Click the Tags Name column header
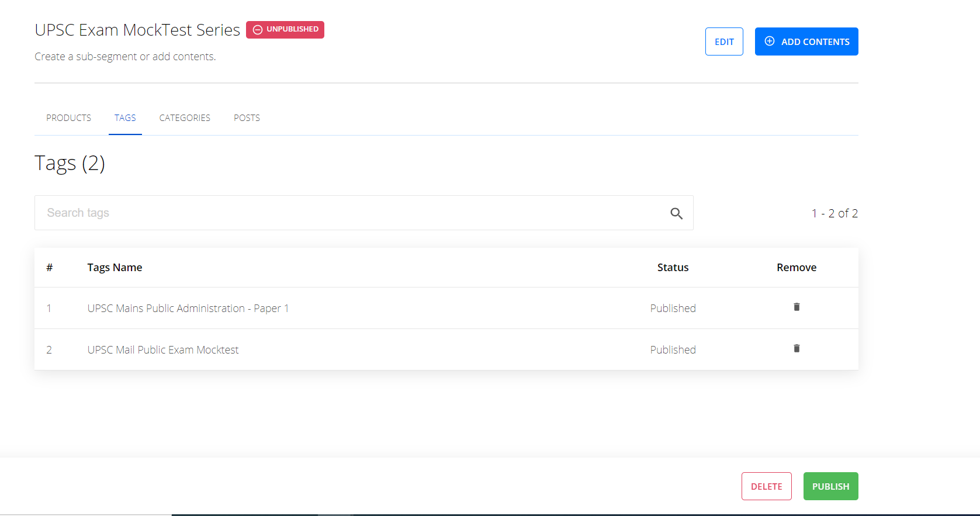This screenshot has height=516, width=980. [x=115, y=267]
